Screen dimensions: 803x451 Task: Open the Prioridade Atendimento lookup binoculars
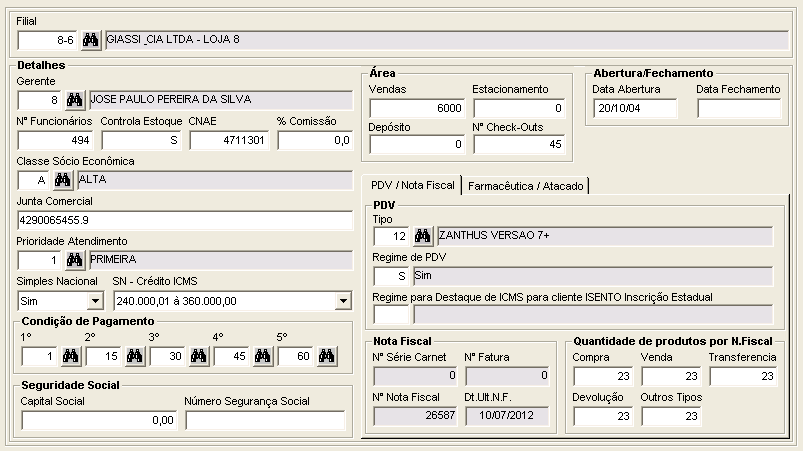(75, 260)
